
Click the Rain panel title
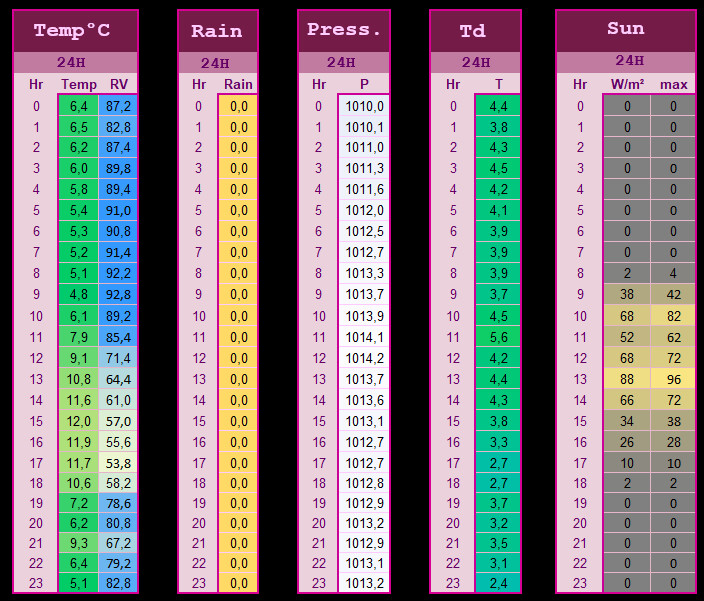(217, 31)
